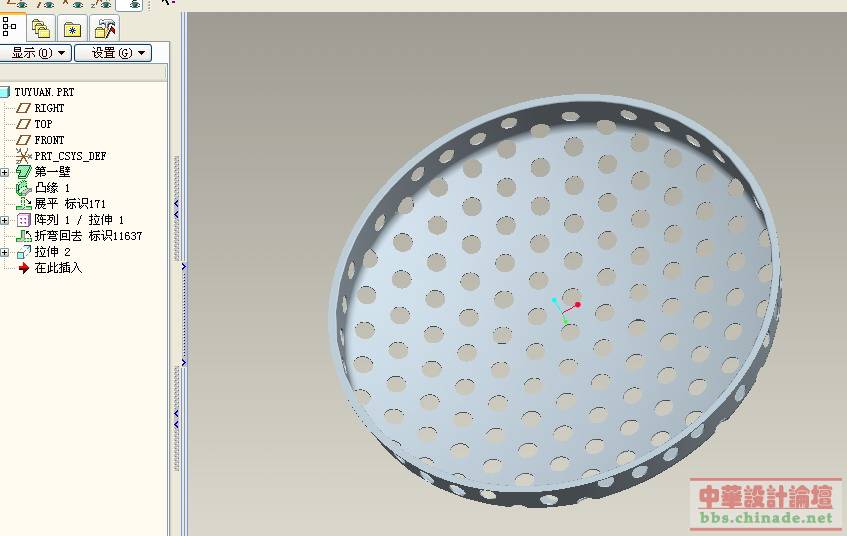Expand the 拉伸 2 feature node

(5, 252)
